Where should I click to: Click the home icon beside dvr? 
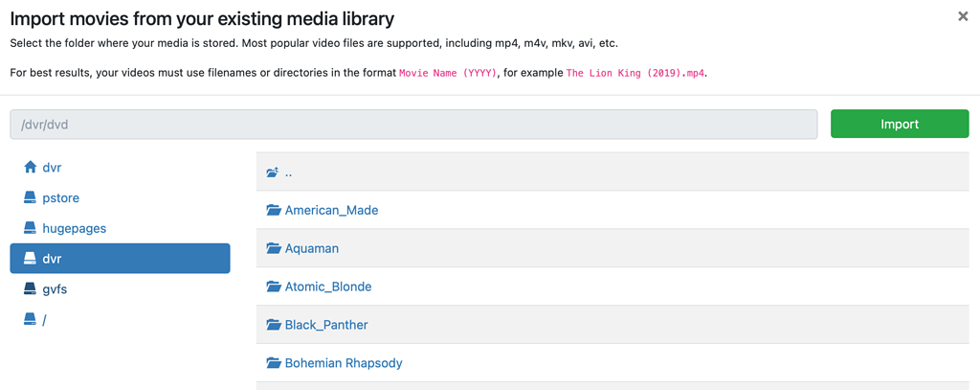[30, 168]
